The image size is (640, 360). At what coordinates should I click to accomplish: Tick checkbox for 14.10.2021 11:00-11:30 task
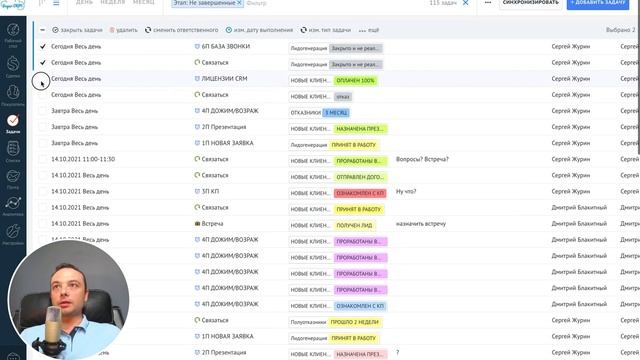(42, 160)
